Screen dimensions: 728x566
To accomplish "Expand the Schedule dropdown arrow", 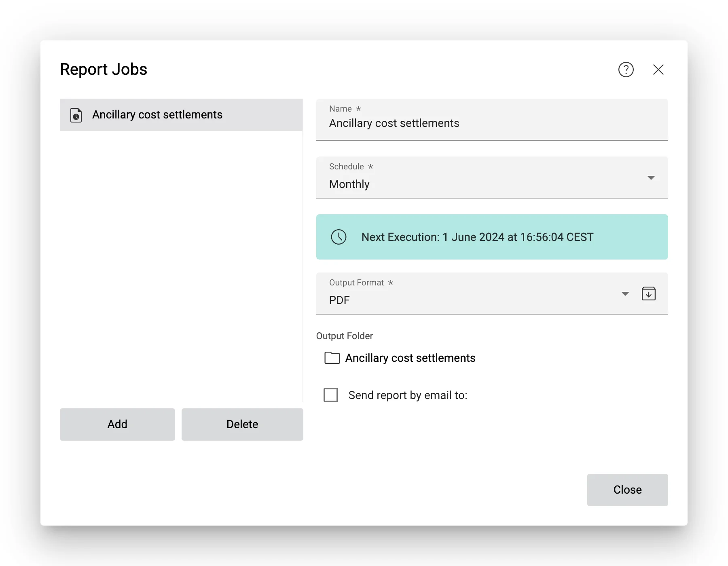I will (651, 178).
